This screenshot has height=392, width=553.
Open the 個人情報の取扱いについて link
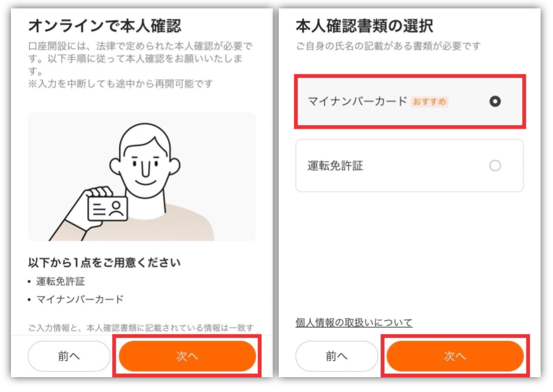pos(354,323)
